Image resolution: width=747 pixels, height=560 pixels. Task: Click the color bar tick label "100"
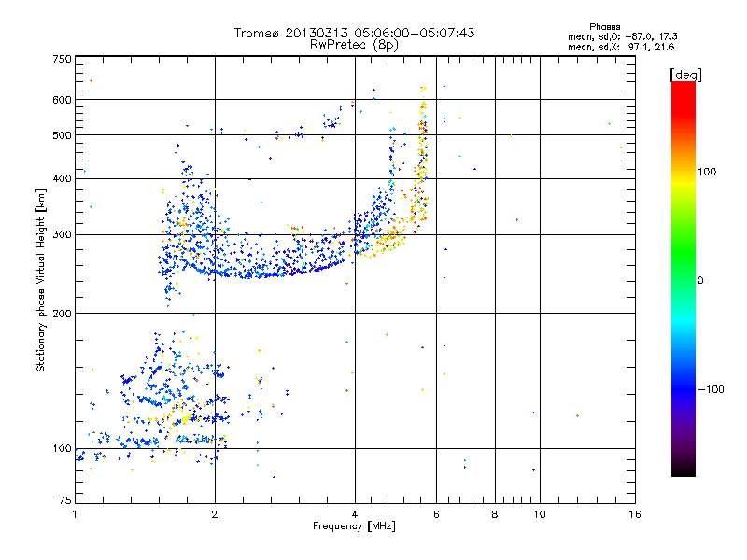(707, 172)
